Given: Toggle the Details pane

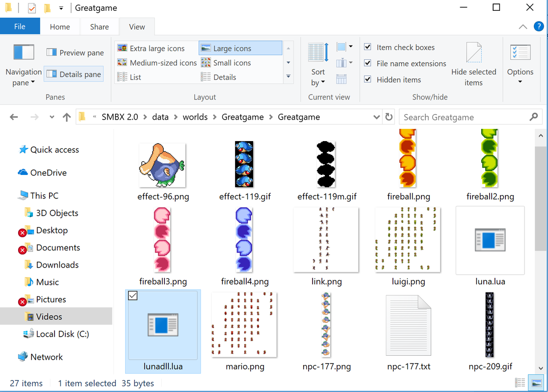Looking at the screenshot, I should 74,74.
